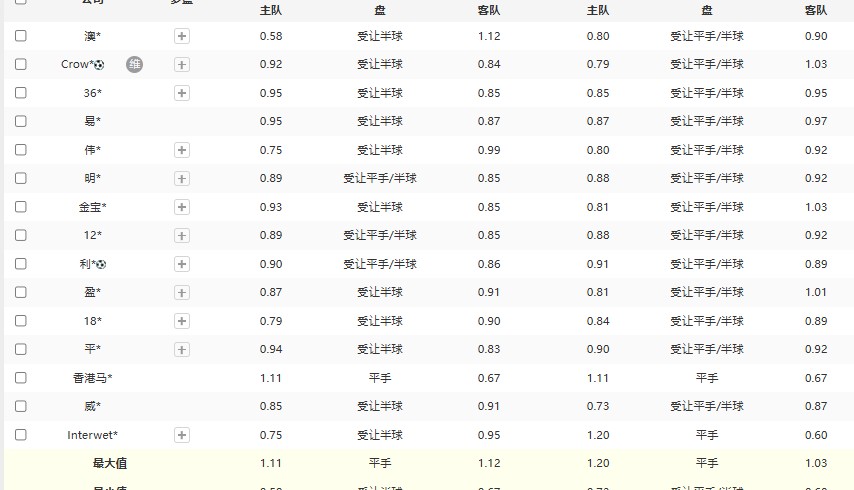Check the box for 香港马* row

click(21, 378)
